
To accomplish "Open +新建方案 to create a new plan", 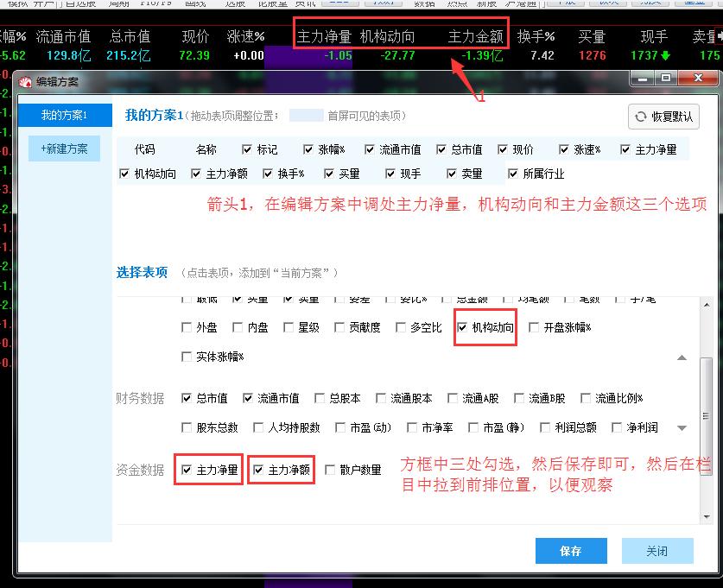I will point(64,149).
